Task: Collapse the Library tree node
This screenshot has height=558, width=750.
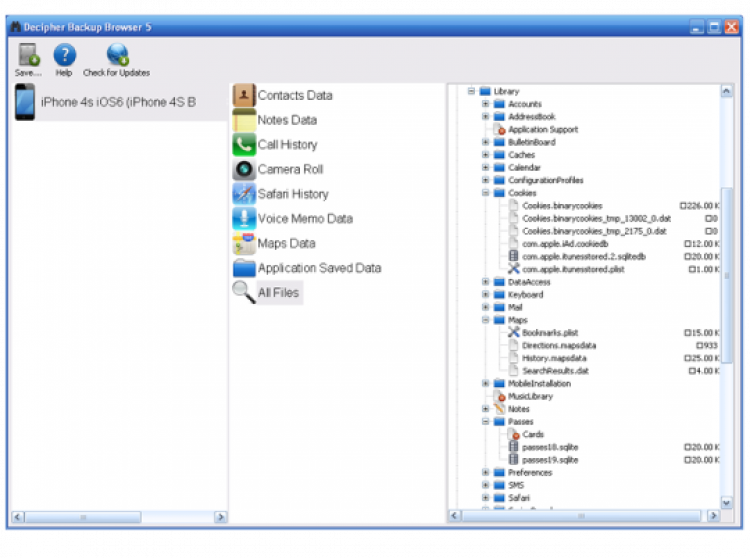Action: click(472, 91)
